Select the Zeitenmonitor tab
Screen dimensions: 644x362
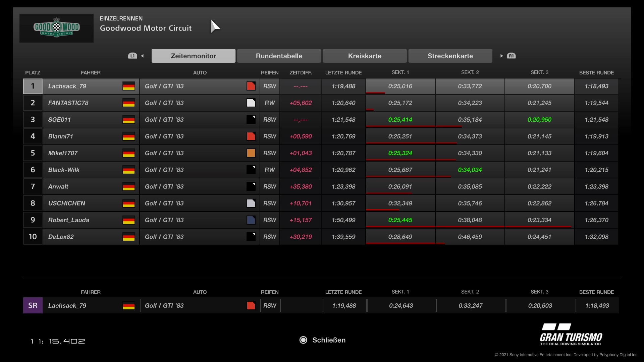[x=193, y=56]
